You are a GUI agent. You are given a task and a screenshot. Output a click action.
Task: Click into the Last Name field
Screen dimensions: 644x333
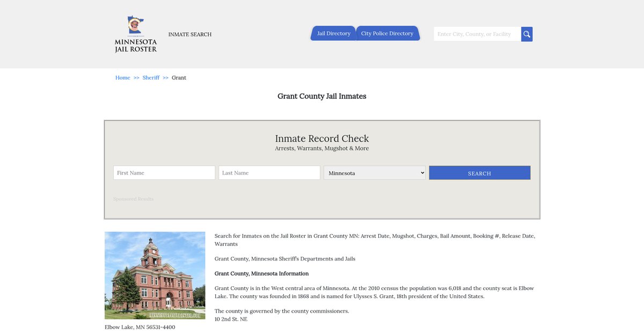point(269,173)
